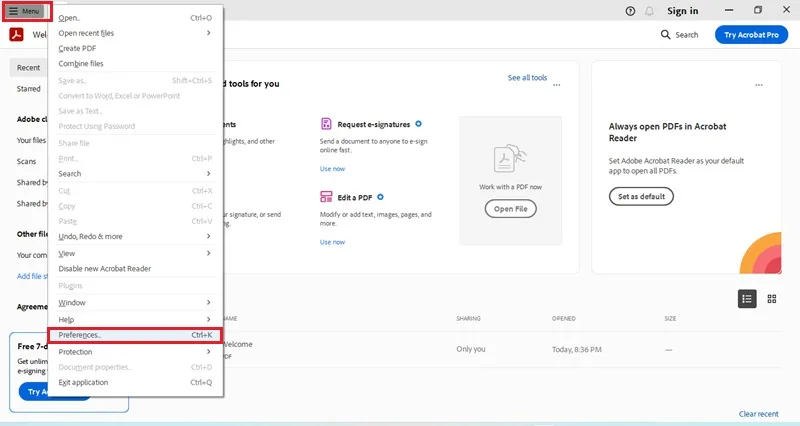Choose Create PDF menu item
The width and height of the screenshot is (800, 426).
[135, 48]
